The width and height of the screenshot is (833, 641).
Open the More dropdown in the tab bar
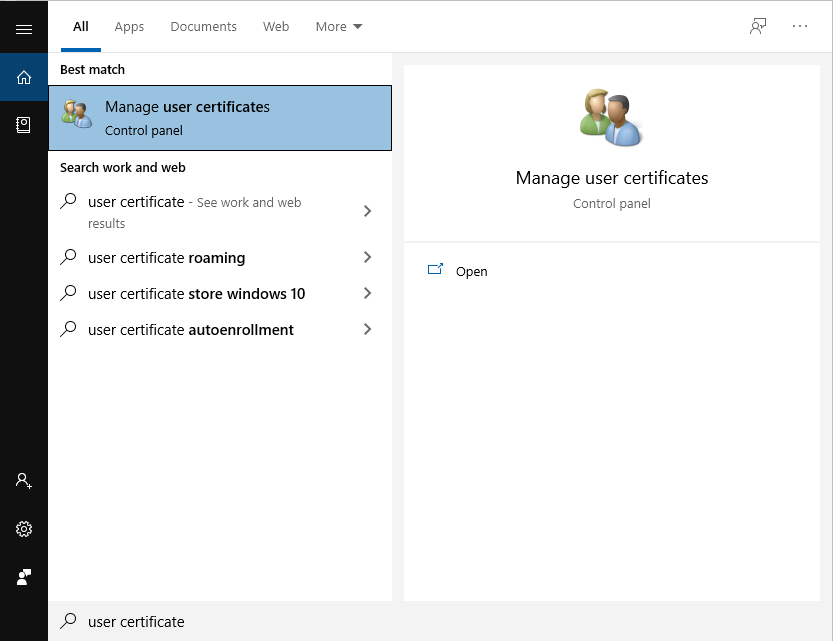[338, 26]
